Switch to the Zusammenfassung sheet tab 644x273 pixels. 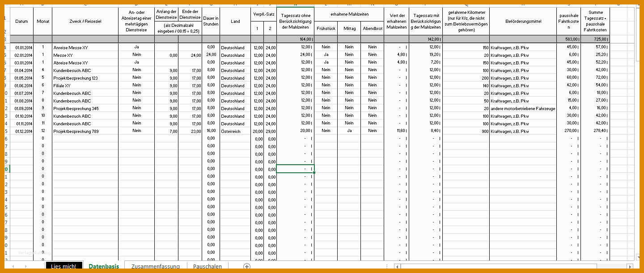[156, 266]
